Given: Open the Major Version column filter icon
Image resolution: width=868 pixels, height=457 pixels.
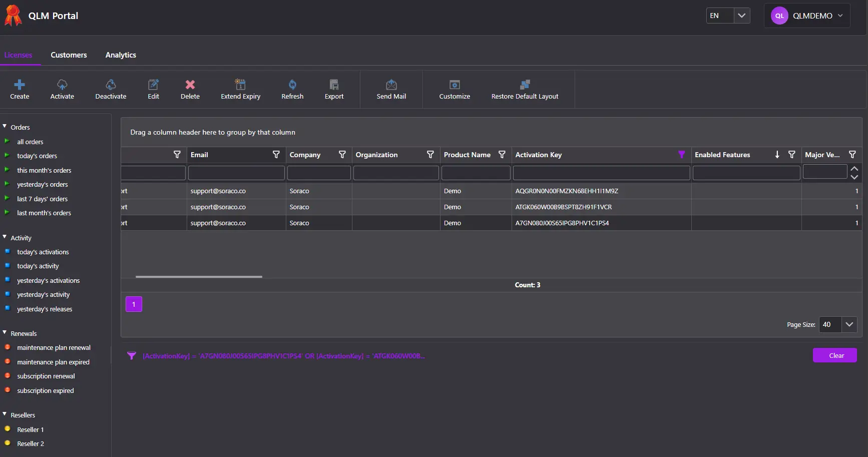Looking at the screenshot, I should click(x=852, y=155).
